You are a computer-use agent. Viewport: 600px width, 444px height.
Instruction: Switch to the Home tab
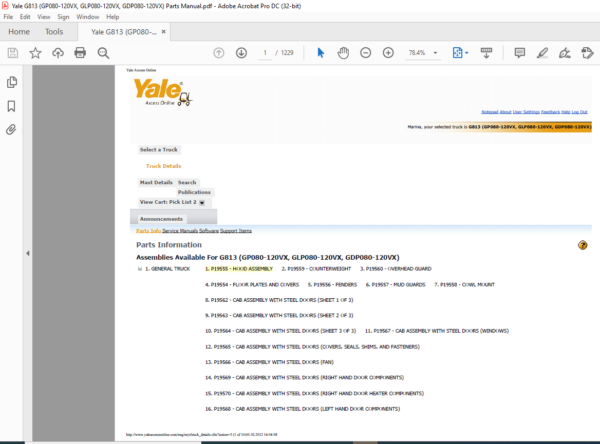tap(19, 32)
